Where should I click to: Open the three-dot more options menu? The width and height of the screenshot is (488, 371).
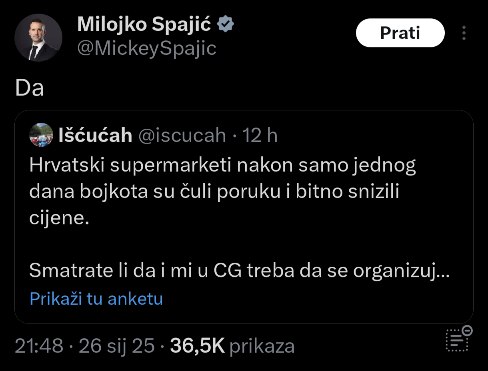click(464, 33)
